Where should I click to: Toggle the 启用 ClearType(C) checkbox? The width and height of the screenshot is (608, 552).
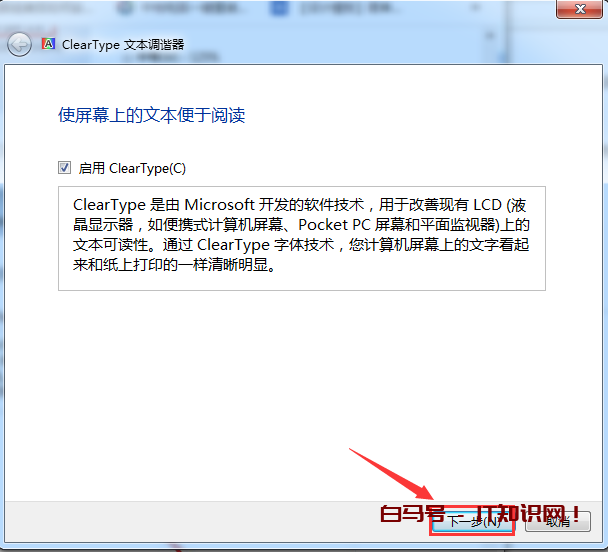[64, 168]
